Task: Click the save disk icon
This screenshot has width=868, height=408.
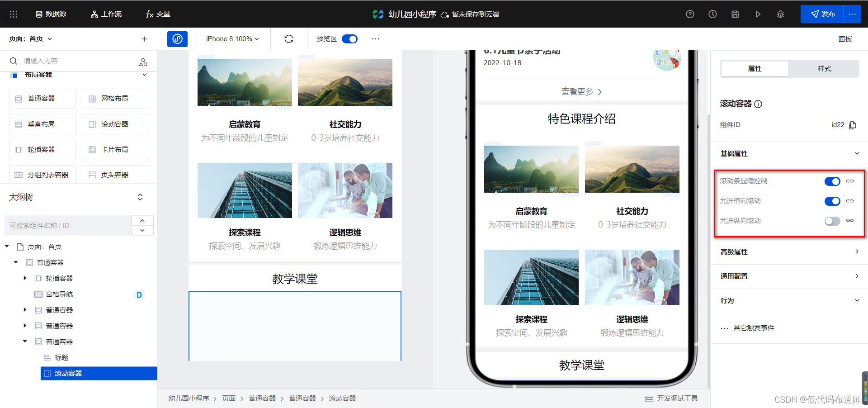Action: [x=735, y=14]
